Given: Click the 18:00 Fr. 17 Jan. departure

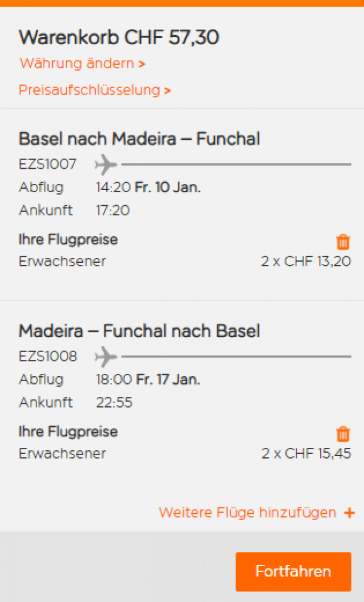Looking at the screenshot, I should pyautogui.click(x=148, y=380).
